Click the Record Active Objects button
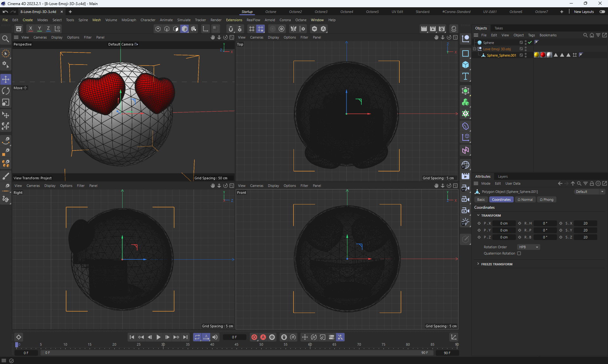 coord(254,337)
